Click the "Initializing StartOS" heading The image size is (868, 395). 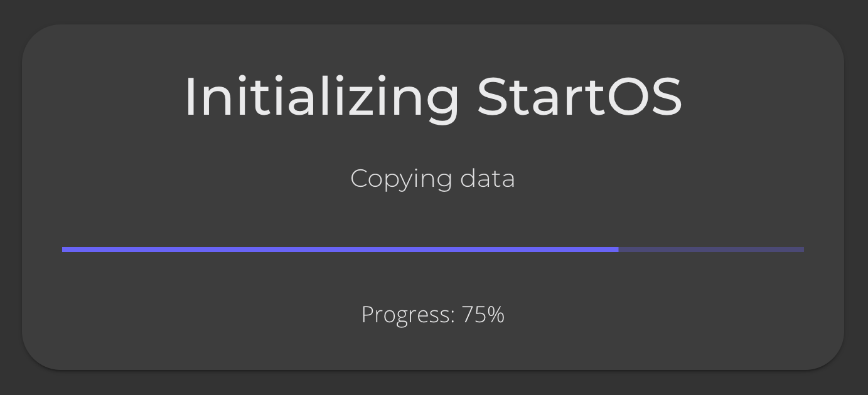point(433,97)
